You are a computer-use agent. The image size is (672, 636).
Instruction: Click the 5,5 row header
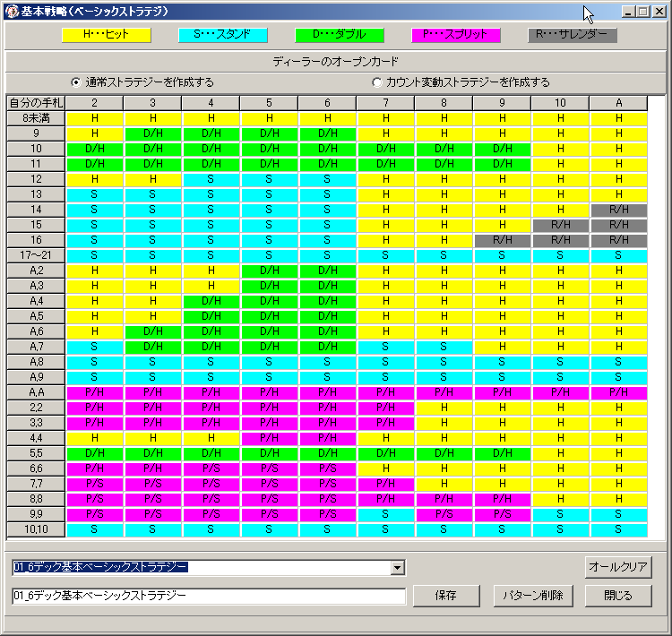pos(36,453)
